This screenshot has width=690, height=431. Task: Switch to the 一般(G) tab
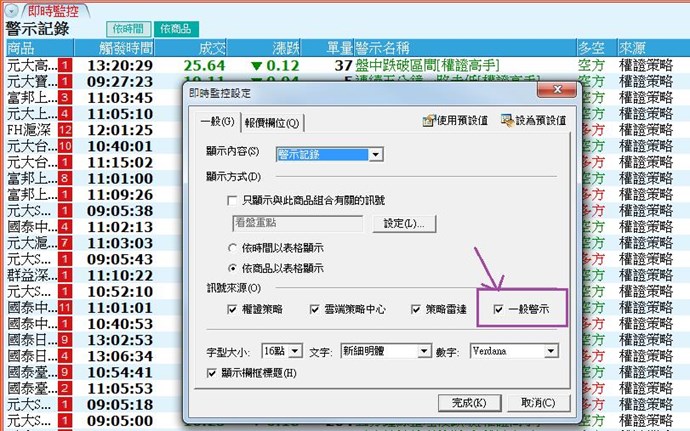tap(217, 121)
